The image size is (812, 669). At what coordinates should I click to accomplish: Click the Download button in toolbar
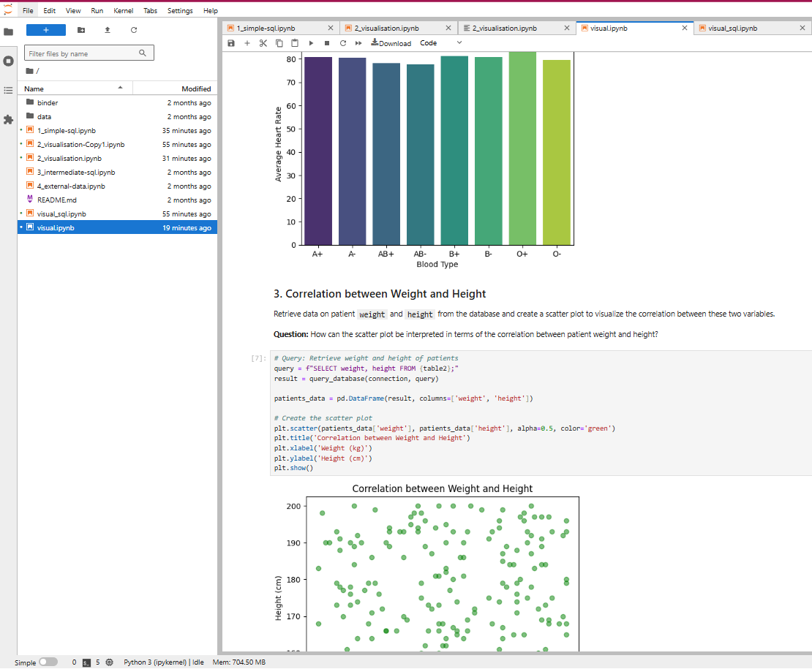(391, 43)
